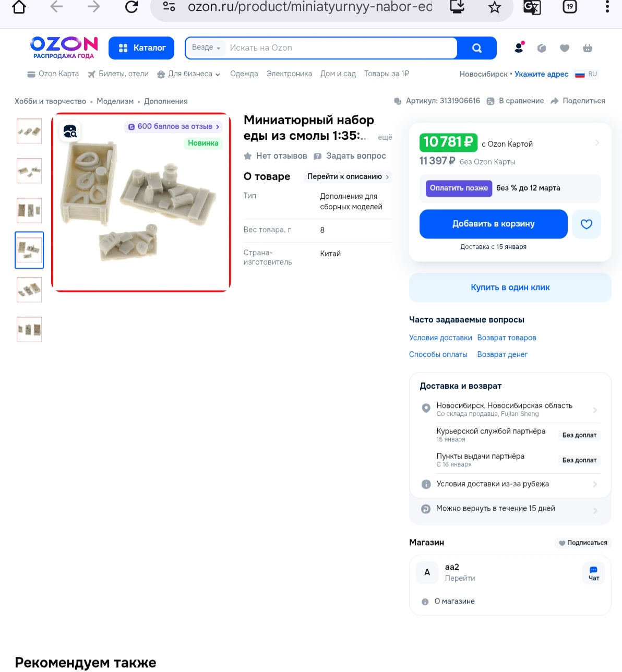Click the visual image search icon on photo
Image resolution: width=622 pixels, height=672 pixels.
coord(70,131)
